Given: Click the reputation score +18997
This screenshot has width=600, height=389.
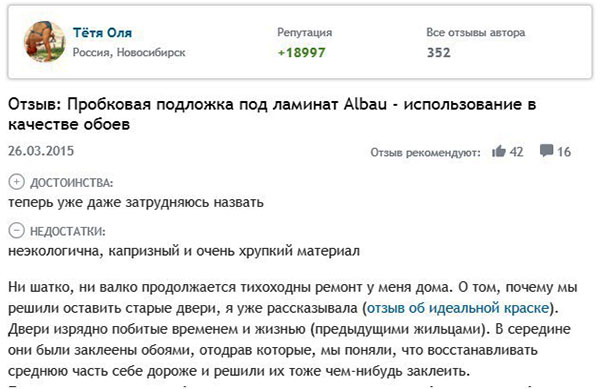Looking at the screenshot, I should click(x=302, y=52).
